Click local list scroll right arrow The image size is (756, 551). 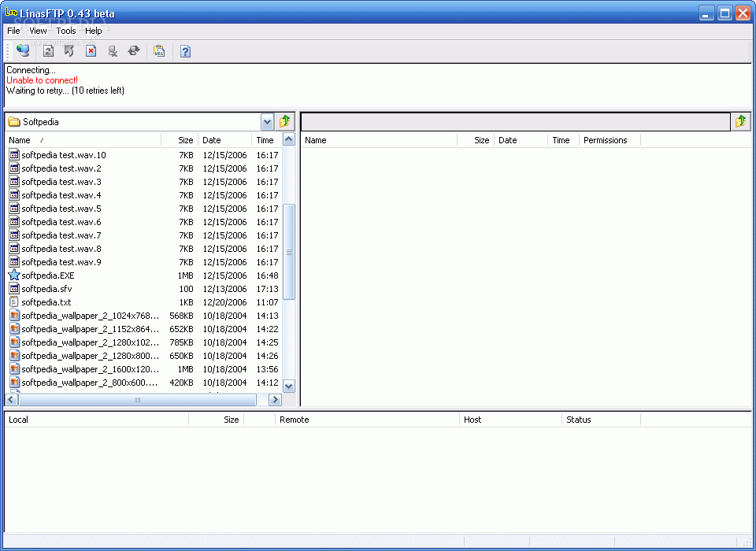(275, 400)
